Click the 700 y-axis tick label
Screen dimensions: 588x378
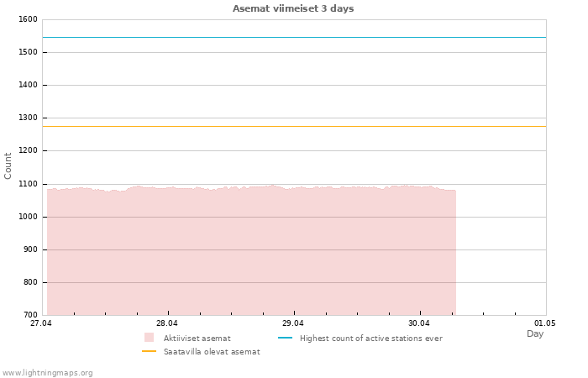point(30,315)
